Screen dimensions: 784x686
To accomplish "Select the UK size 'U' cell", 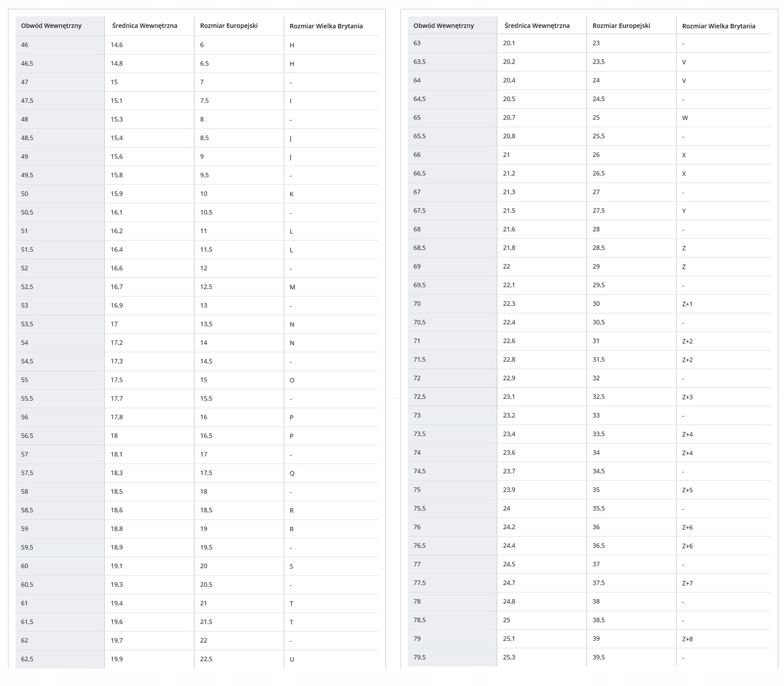I will [x=292, y=660].
